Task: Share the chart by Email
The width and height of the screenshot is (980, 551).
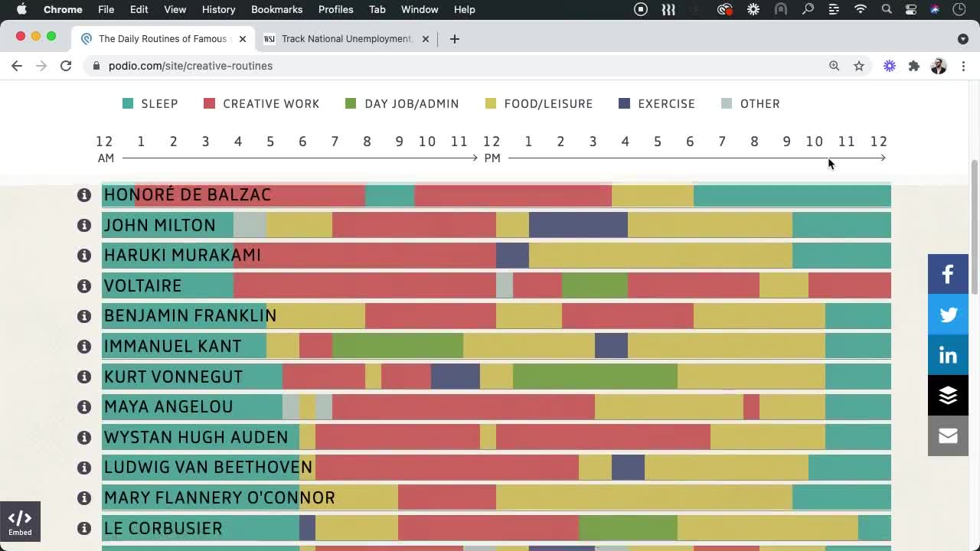Action: (948, 435)
